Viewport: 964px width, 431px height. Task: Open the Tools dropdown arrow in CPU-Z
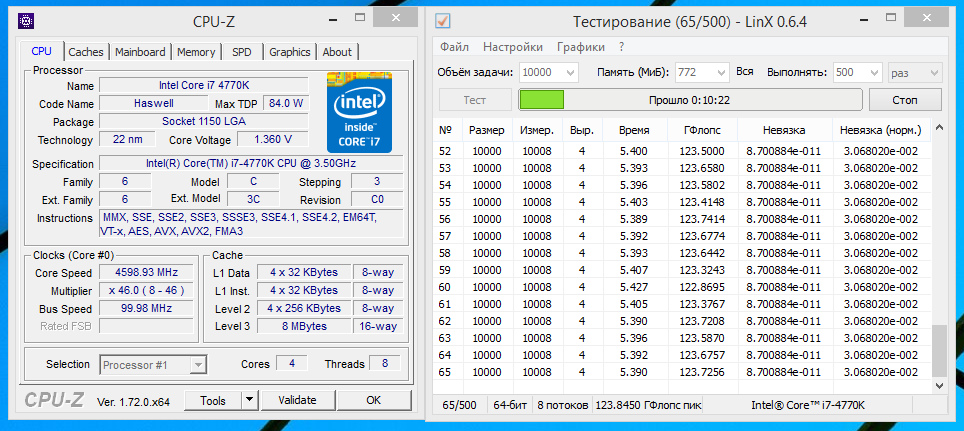pos(249,400)
